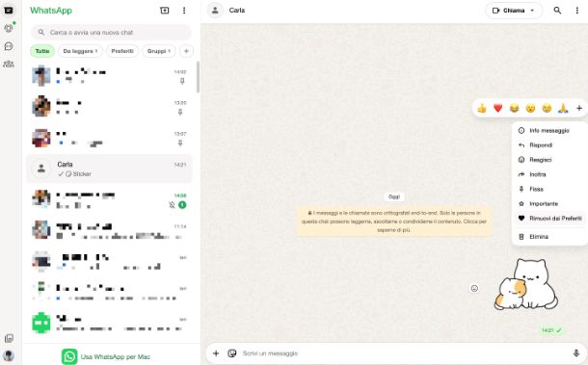The height and width of the screenshot is (365, 588).
Task: Click Carla's avatar in chat header
Action: tap(215, 11)
